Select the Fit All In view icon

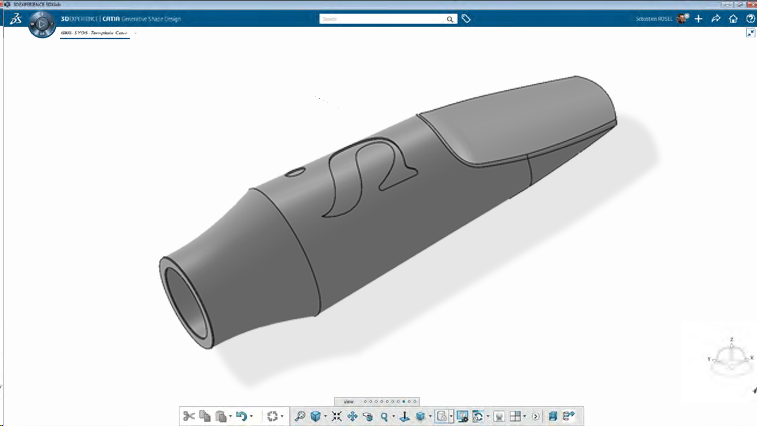pos(336,416)
